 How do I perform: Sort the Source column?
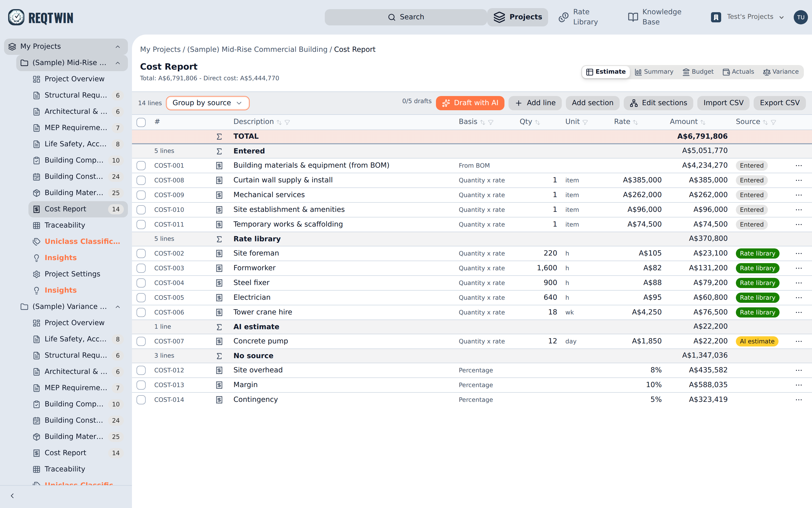(x=765, y=122)
